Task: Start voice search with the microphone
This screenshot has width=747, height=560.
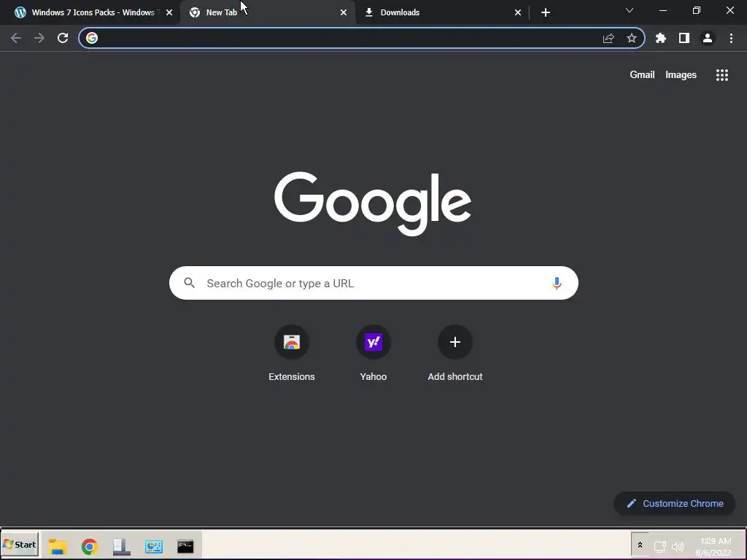Action: coord(557,284)
